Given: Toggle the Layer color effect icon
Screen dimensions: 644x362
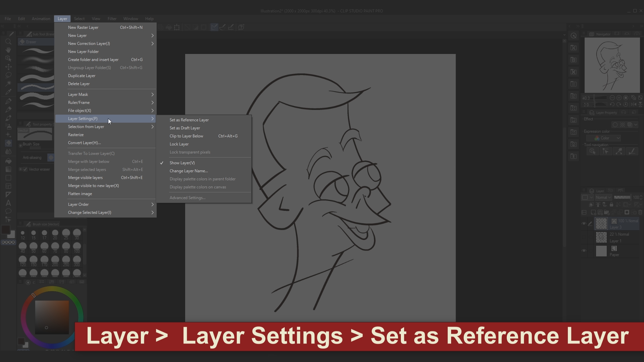Looking at the screenshot, I should [630, 125].
